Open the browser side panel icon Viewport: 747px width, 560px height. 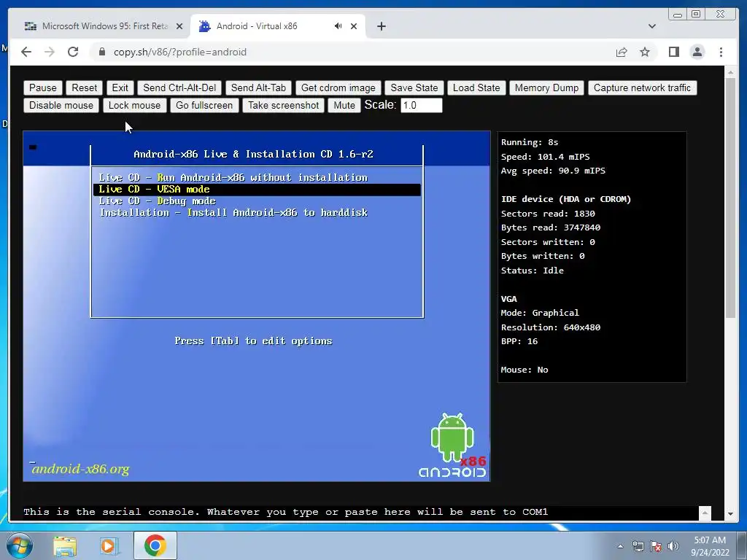tap(673, 52)
